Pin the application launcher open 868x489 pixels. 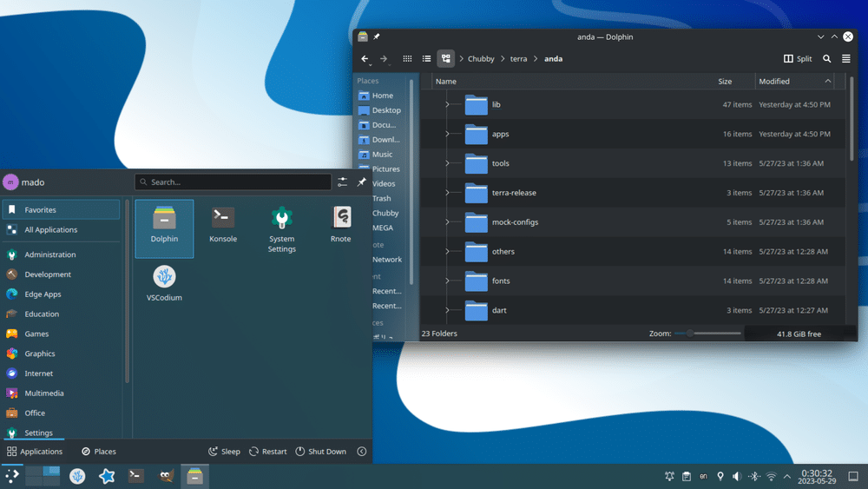[x=361, y=182]
